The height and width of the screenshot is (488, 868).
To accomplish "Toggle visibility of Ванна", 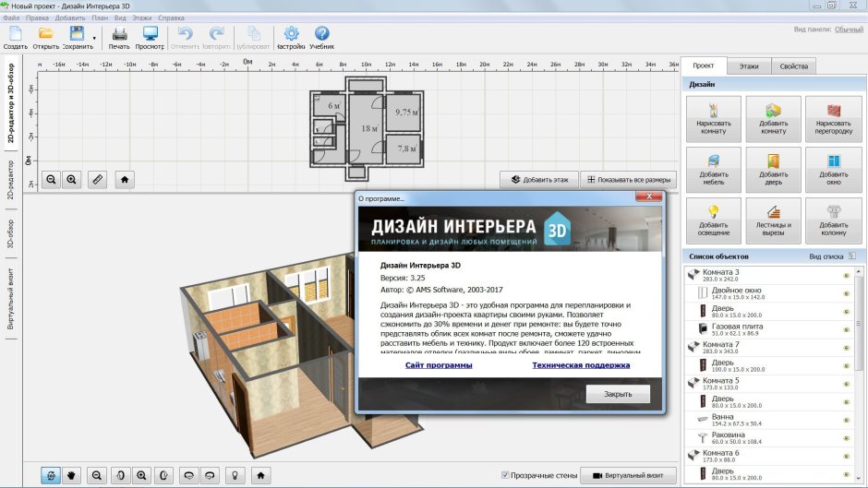I will tap(846, 420).
